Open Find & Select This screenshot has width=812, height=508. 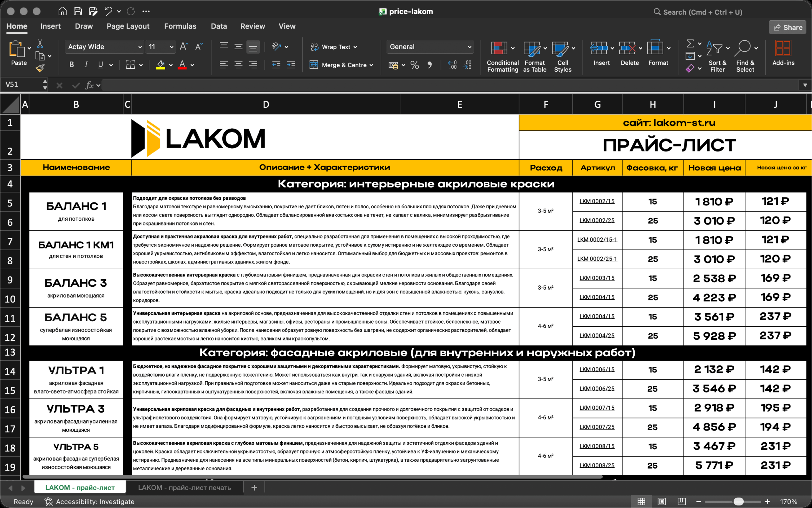tap(745, 57)
